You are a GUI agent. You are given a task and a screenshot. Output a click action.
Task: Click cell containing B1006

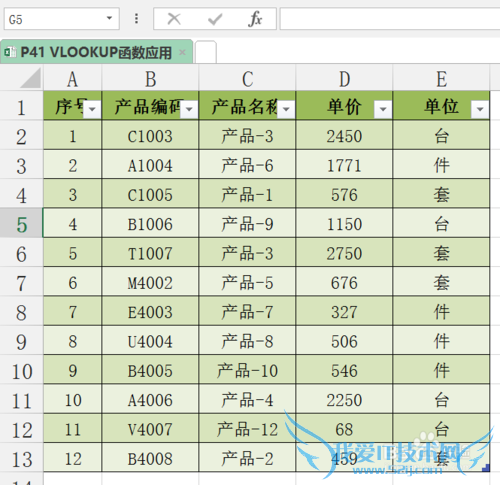tap(150, 224)
